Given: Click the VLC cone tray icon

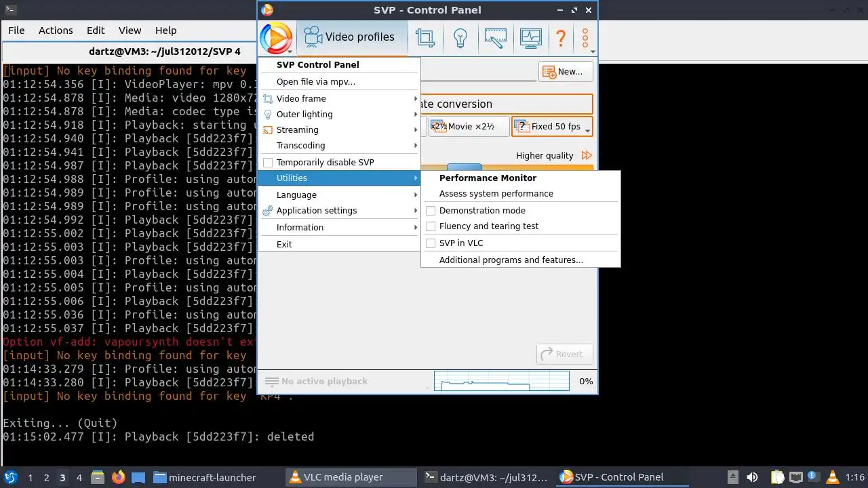Looking at the screenshot, I should point(833,477).
